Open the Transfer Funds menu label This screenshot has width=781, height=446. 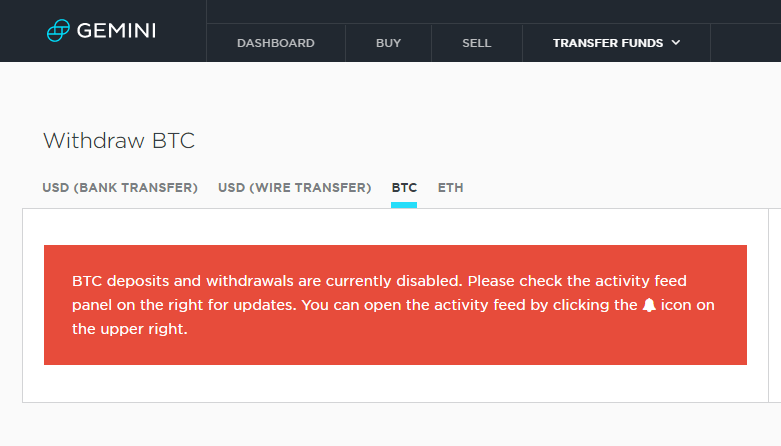pyautogui.click(x=608, y=43)
